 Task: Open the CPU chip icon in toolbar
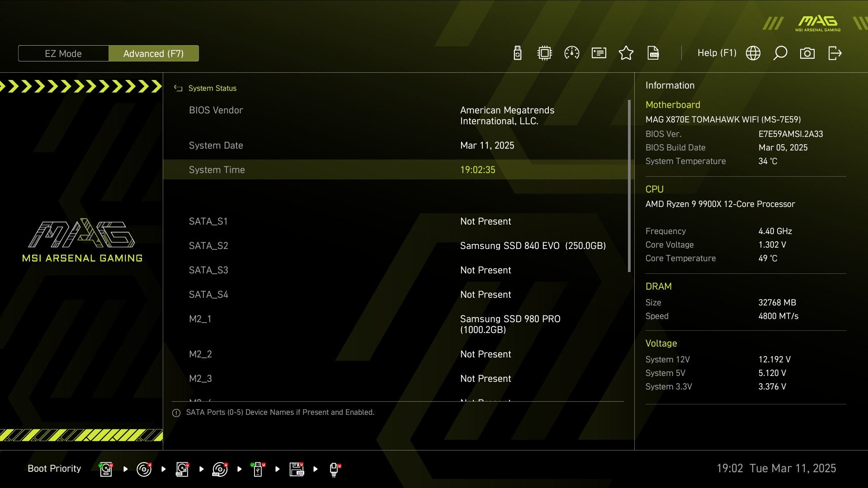coord(545,53)
